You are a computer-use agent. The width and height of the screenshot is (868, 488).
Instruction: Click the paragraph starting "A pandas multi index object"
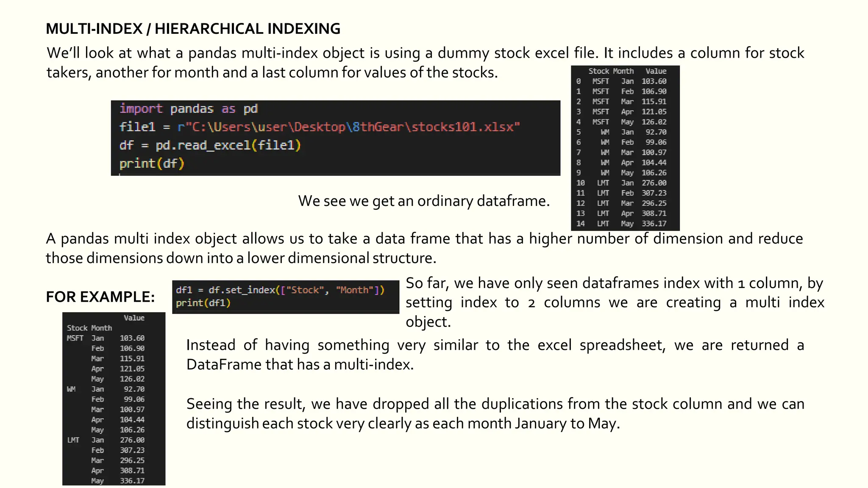click(424, 248)
